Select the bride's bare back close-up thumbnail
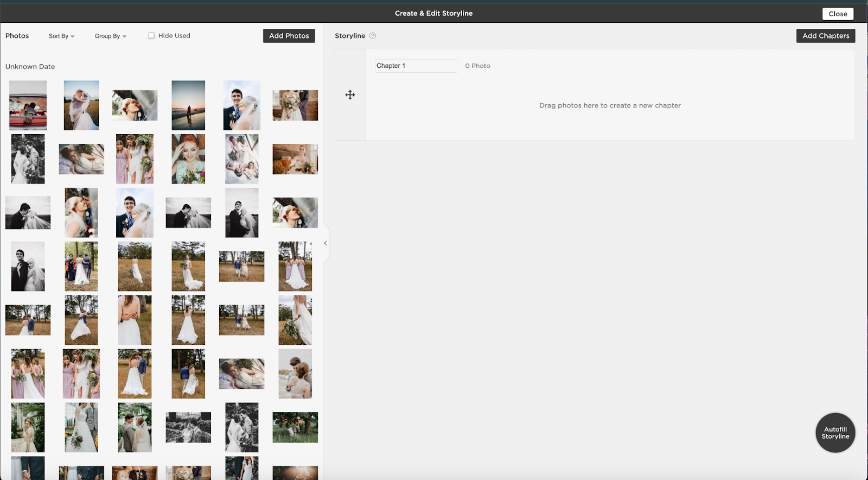868x480 pixels. click(x=135, y=320)
